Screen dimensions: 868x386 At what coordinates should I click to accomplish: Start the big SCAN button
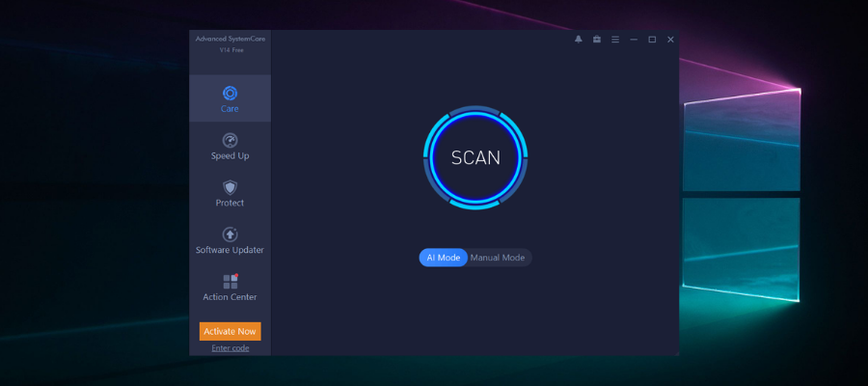coord(475,158)
